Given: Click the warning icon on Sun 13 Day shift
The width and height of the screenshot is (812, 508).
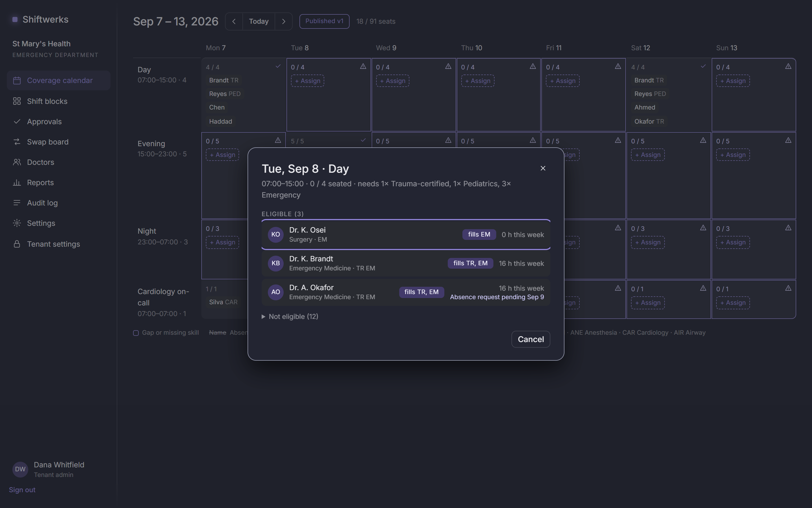Looking at the screenshot, I should click(788, 67).
